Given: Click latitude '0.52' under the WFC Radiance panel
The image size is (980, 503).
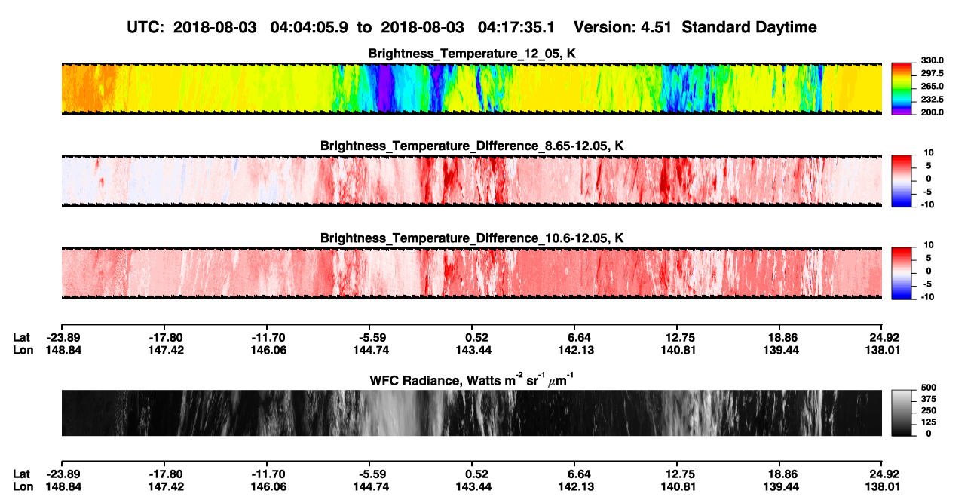Looking at the screenshot, I should [x=473, y=474].
